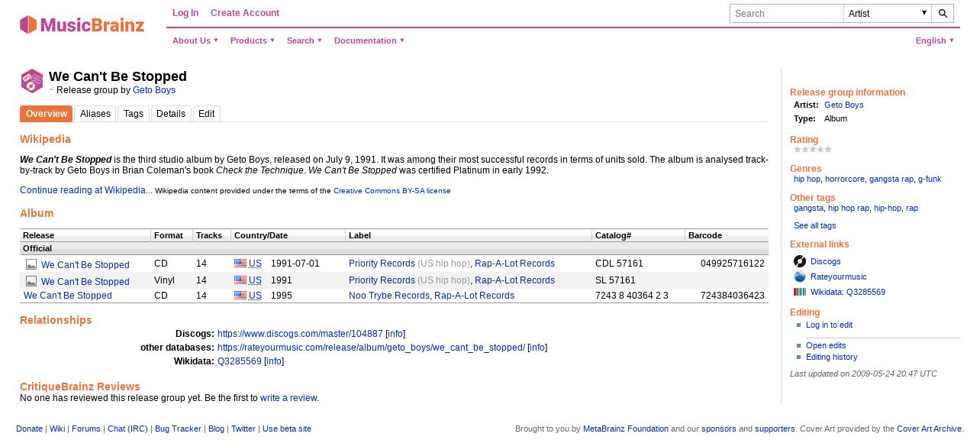Click Log in to edit link
This screenshot has height=440, width=980.
point(829,325)
